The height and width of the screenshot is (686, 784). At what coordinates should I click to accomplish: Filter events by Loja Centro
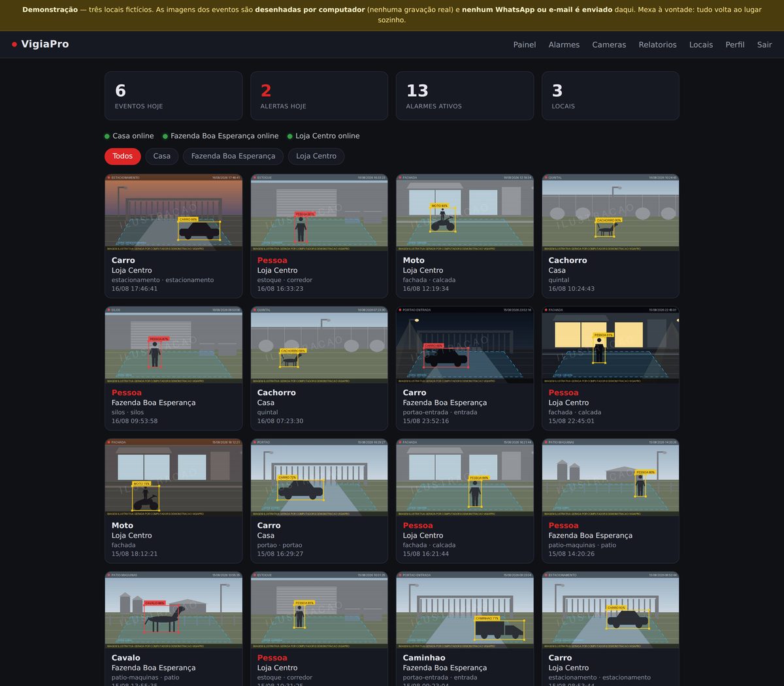(x=316, y=156)
